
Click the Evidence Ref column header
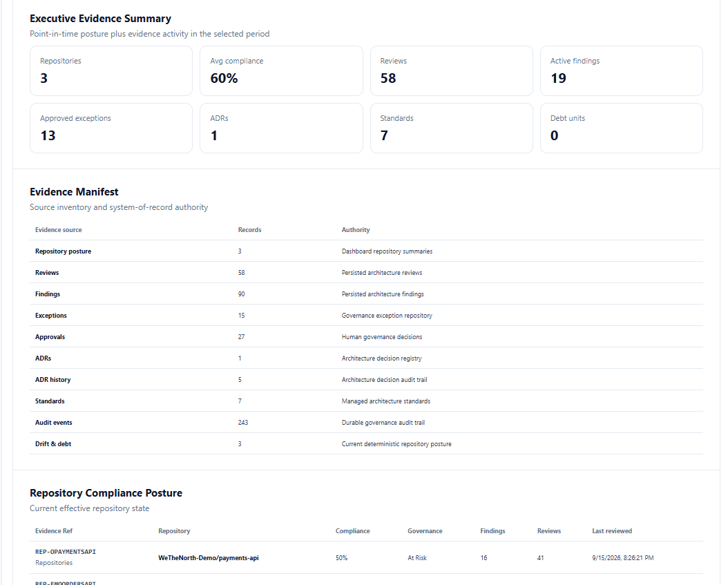54,531
